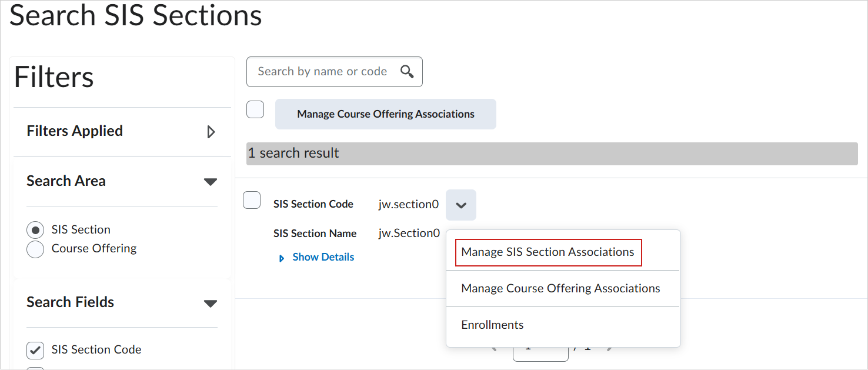Select the SIS Section radio button
868x370 pixels.
click(x=35, y=229)
